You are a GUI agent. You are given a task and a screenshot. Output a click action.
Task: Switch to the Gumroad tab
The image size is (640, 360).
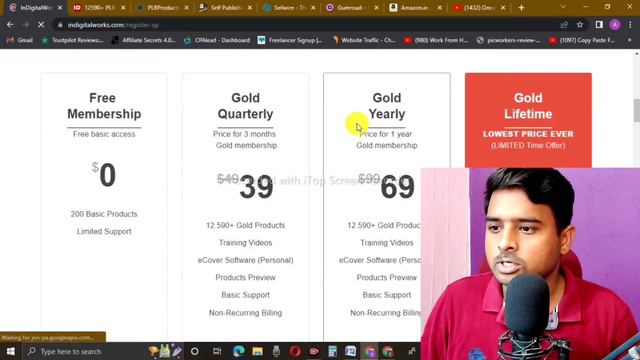click(352, 7)
